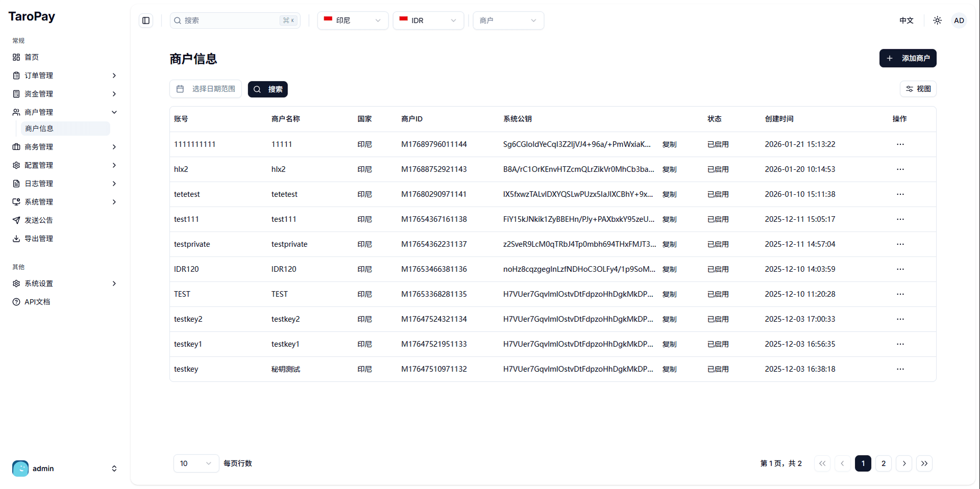The width and height of the screenshot is (980, 489).
Task: Switch theme with the sun icon
Action: tap(937, 20)
